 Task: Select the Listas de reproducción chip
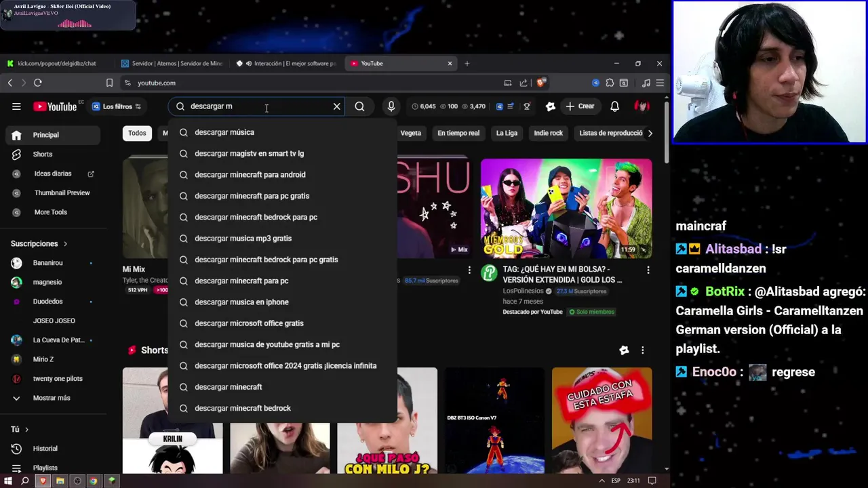pyautogui.click(x=610, y=133)
